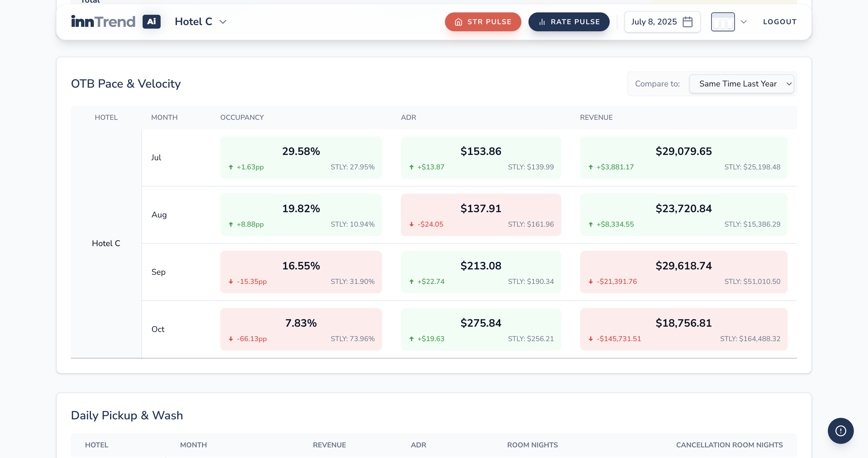Viewport: 868px width, 458px height.
Task: Click the Daily Pickup & Wash heading
Action: click(127, 416)
